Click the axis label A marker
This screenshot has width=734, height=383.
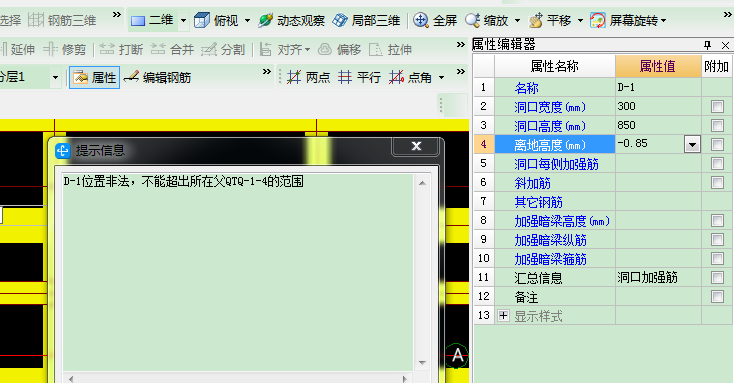(x=457, y=355)
